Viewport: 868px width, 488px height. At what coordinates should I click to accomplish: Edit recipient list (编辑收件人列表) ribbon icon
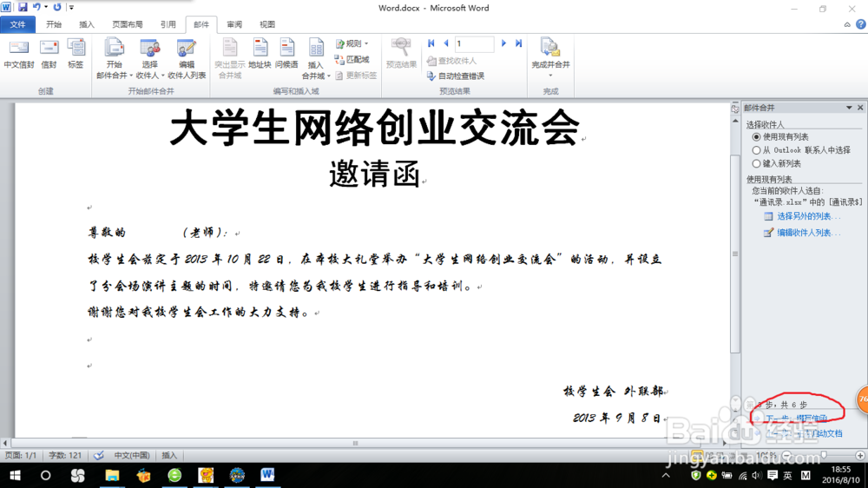pyautogui.click(x=187, y=59)
